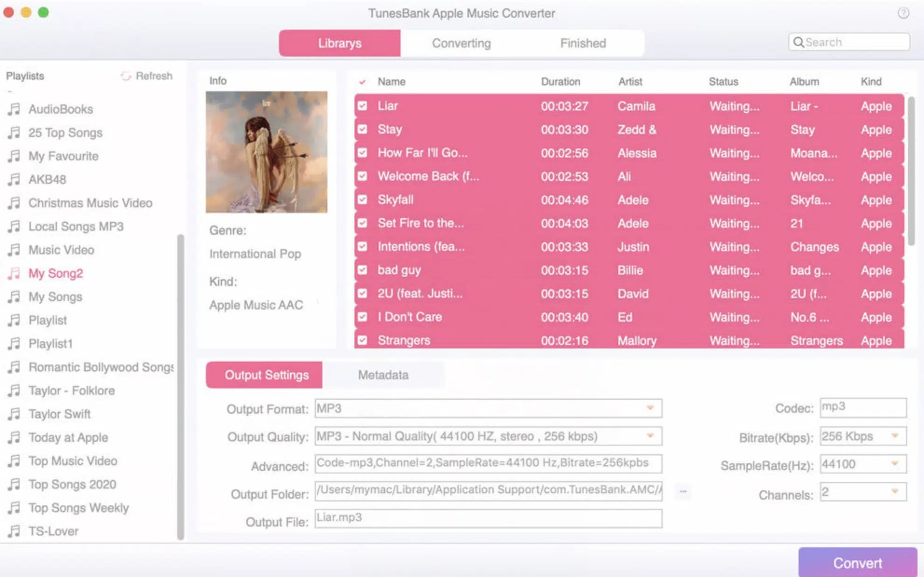Switch to the Converting tab

[461, 43]
